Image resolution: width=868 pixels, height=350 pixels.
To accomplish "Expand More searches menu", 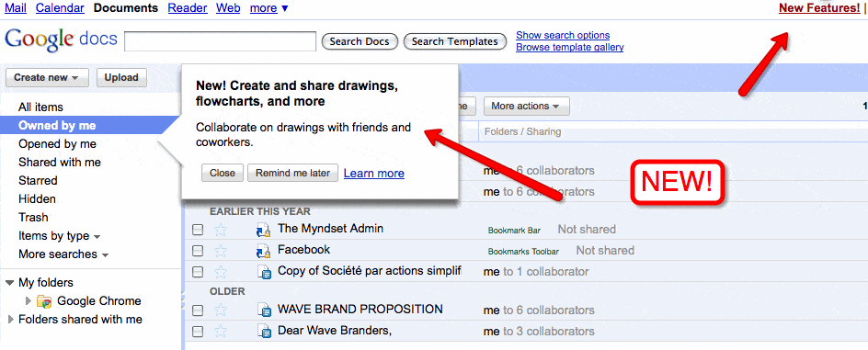I will (63, 254).
